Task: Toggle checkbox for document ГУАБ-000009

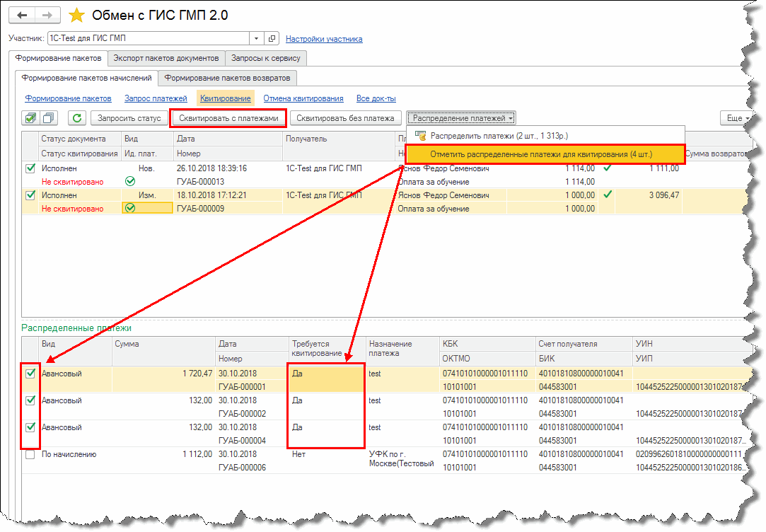Action: tap(30, 195)
